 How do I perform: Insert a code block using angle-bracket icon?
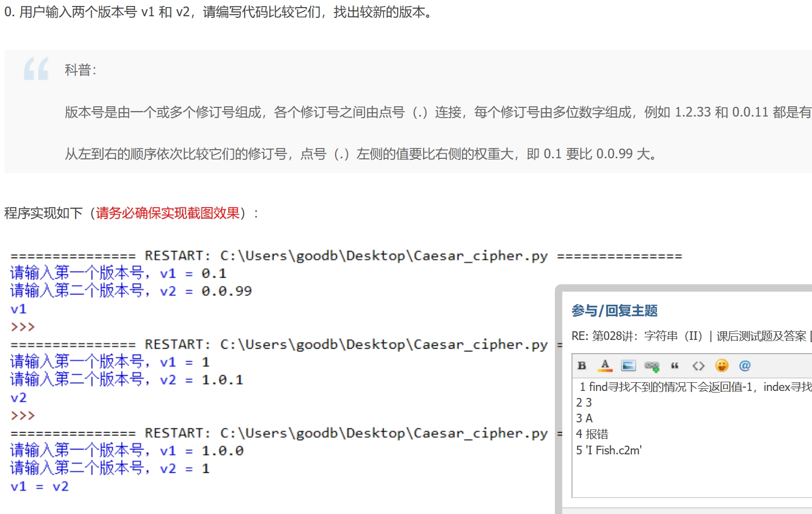tap(699, 366)
